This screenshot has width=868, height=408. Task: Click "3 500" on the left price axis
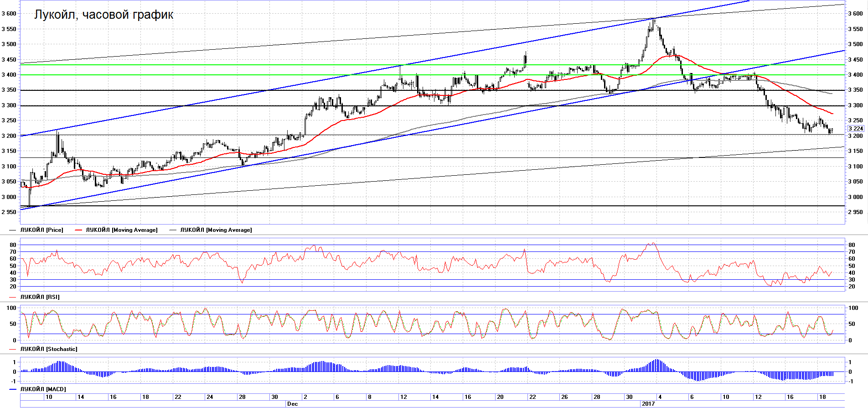[9, 44]
